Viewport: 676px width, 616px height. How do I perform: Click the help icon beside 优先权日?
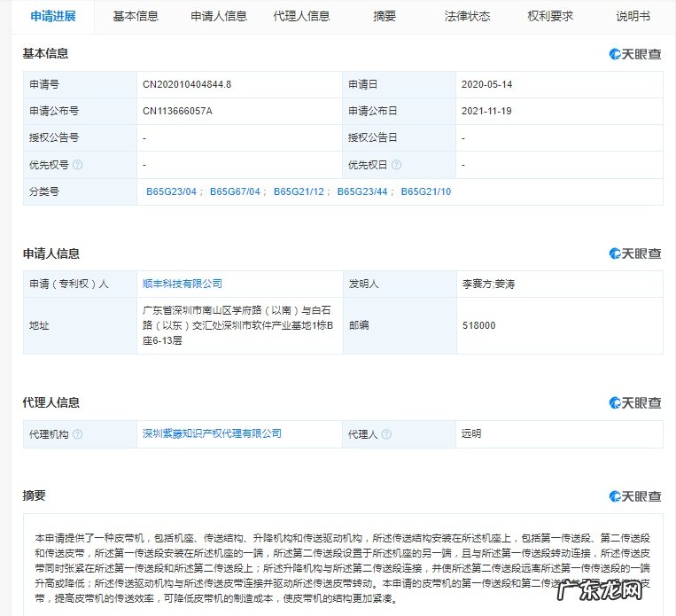pos(396,165)
